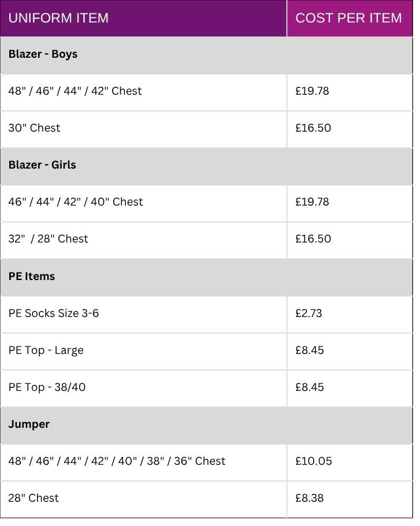Select the Blazer - Girls section heading

(x=42, y=165)
